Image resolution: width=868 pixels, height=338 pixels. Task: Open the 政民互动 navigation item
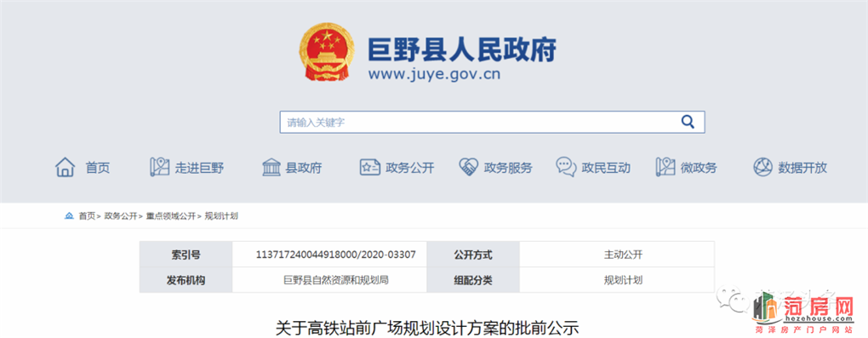tap(606, 168)
